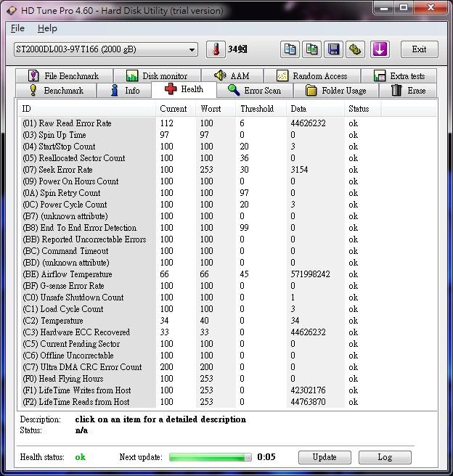Screen dimensions: 453x476
Task: Click the HD Tune title bar app icon
Action: (12, 11)
